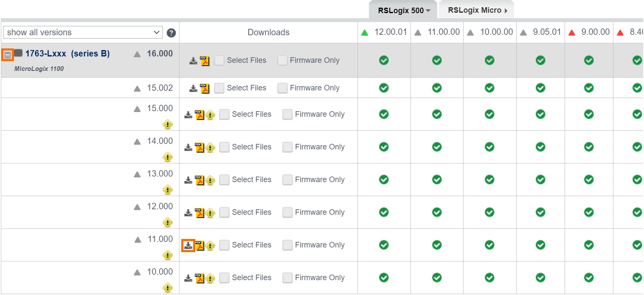The width and height of the screenshot is (644, 295).
Task: Click the green checkmark for 16.000 under 9.00.00
Action: point(589,60)
